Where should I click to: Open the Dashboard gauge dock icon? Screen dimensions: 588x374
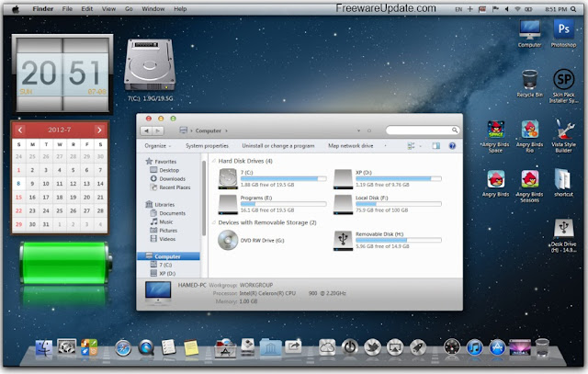(x=451, y=347)
